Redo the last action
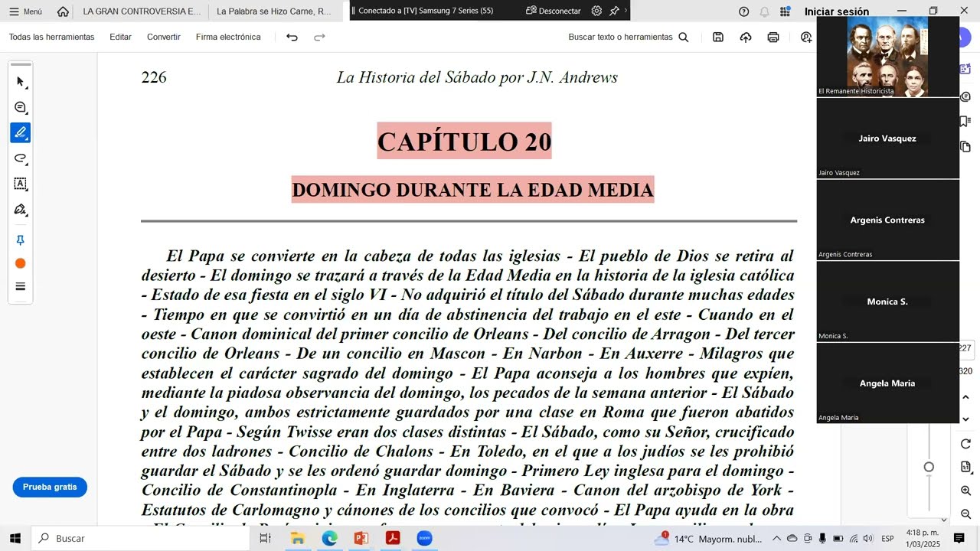Viewport: 980px width, 551px height. pyautogui.click(x=319, y=37)
